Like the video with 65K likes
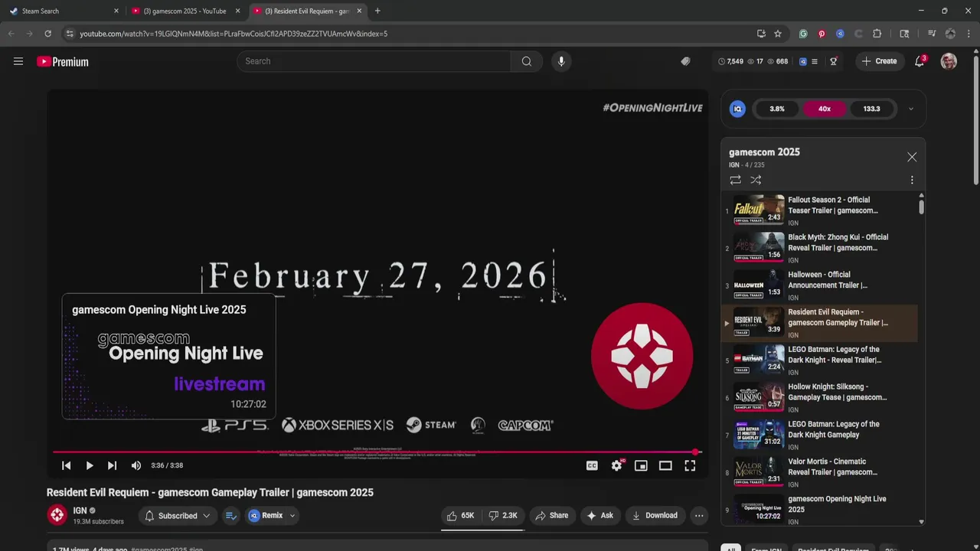The image size is (980, 551). click(460, 516)
